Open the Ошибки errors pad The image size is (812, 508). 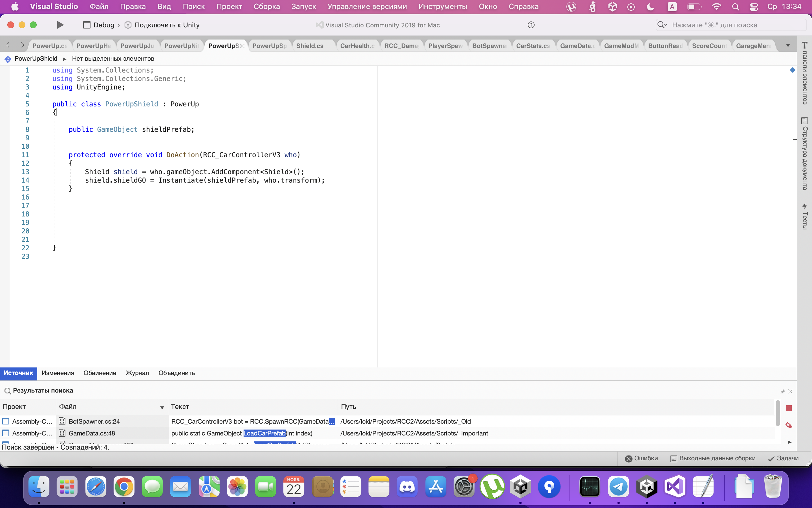(x=641, y=458)
